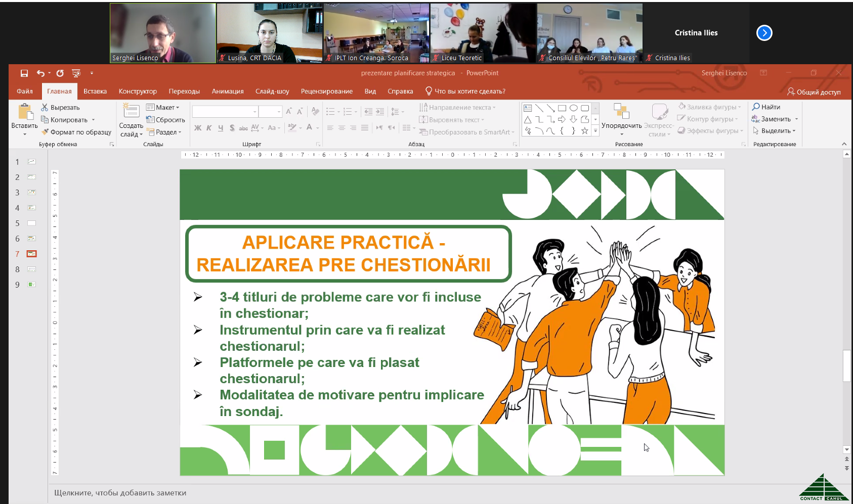Open the Выделить select dropdown
This screenshot has width=853, height=504.
[x=775, y=131]
